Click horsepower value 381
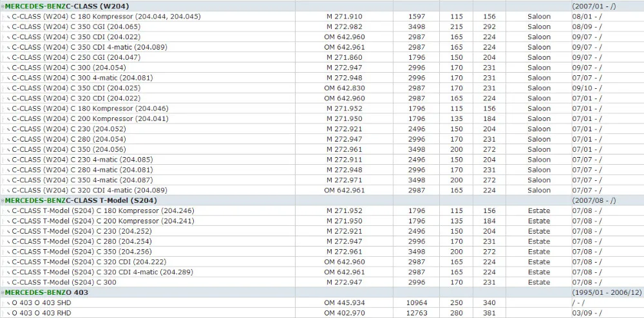This screenshot has width=644, height=318. pos(489,313)
